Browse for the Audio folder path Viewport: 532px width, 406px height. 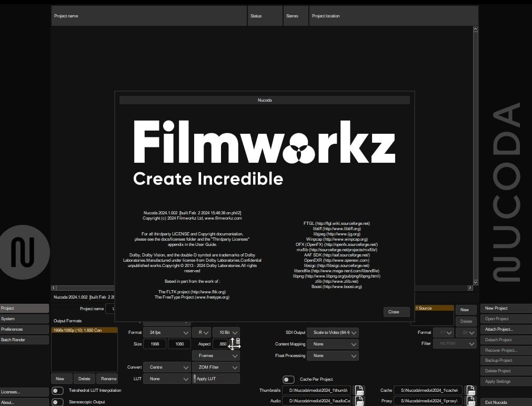[359, 401]
